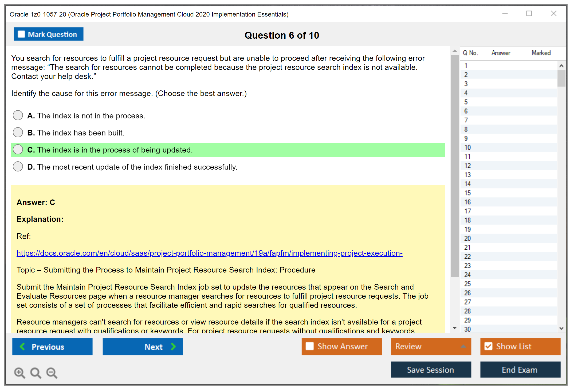This screenshot has height=392, width=574.
Task: Click the zoom out magnifier icon
Action: [x=52, y=372]
